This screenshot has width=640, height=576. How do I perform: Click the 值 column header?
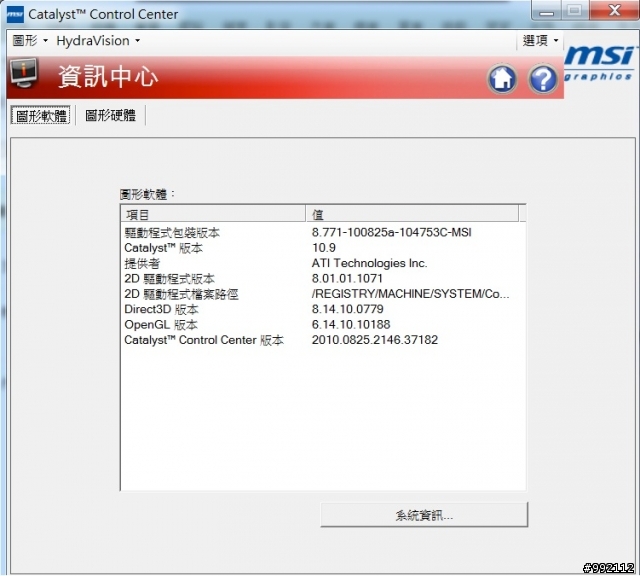coord(412,214)
